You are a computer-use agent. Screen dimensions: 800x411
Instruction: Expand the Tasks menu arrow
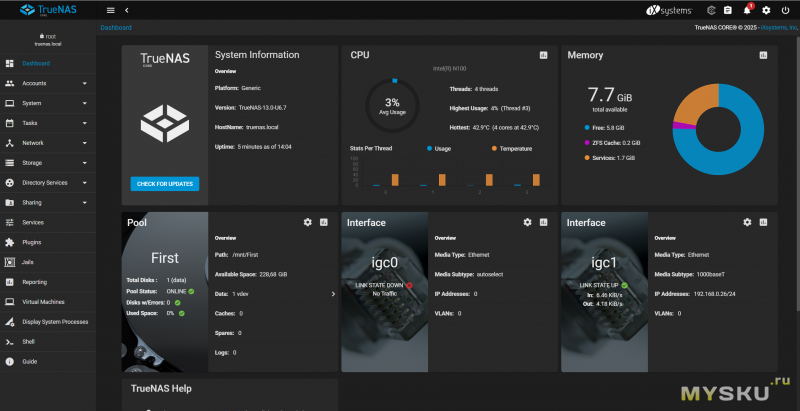85,123
